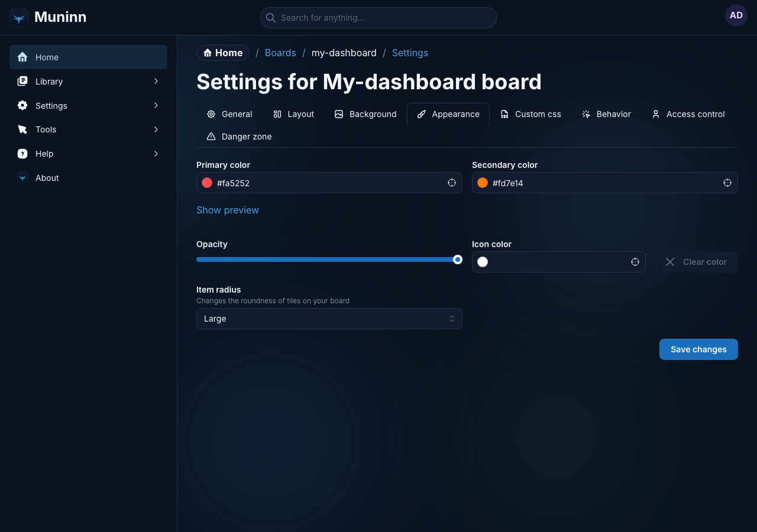Click the red primary color swatch

[207, 183]
